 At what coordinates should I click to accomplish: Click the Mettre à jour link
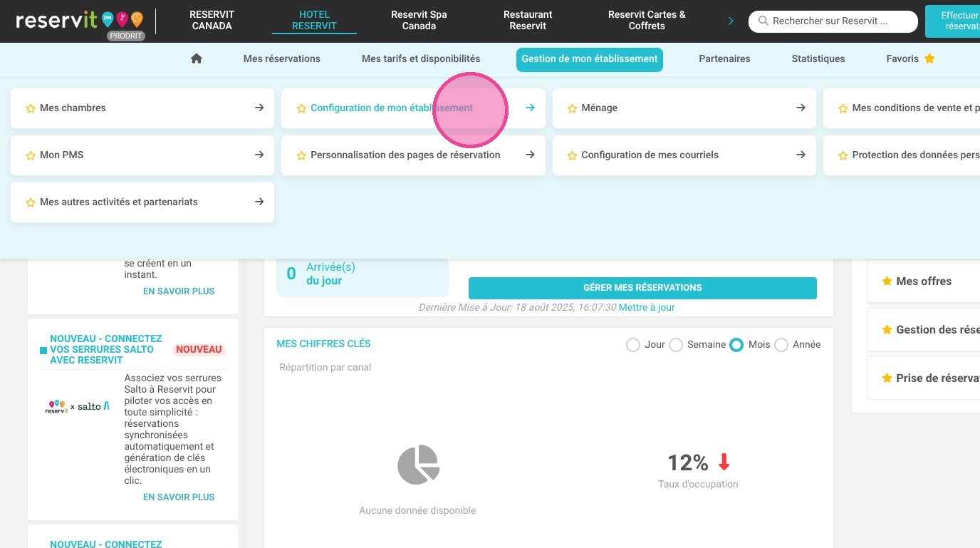click(x=647, y=308)
